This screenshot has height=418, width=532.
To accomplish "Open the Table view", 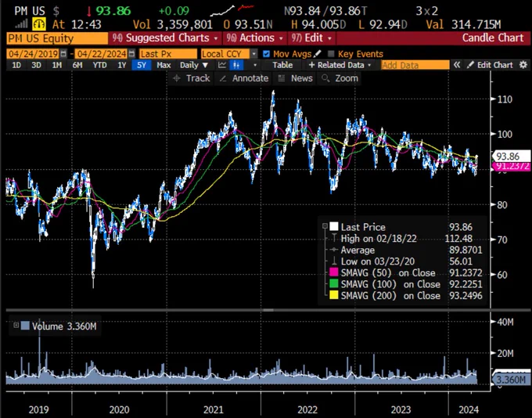I will click(282, 65).
